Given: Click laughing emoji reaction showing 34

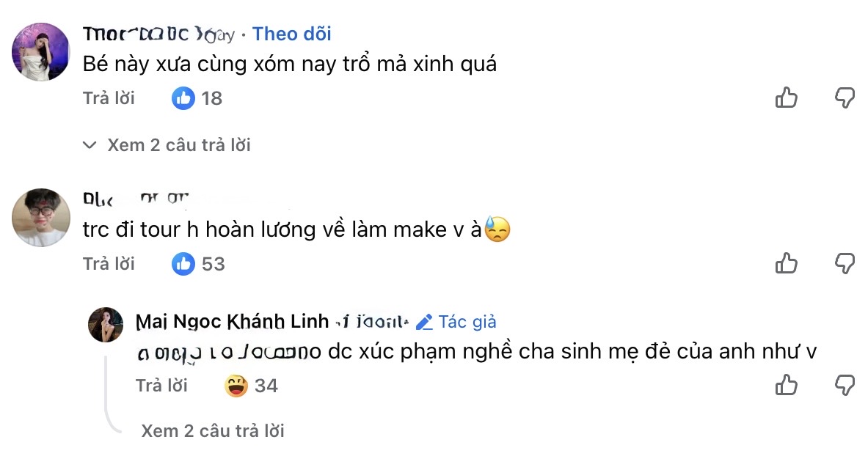Looking at the screenshot, I should coord(252,384).
